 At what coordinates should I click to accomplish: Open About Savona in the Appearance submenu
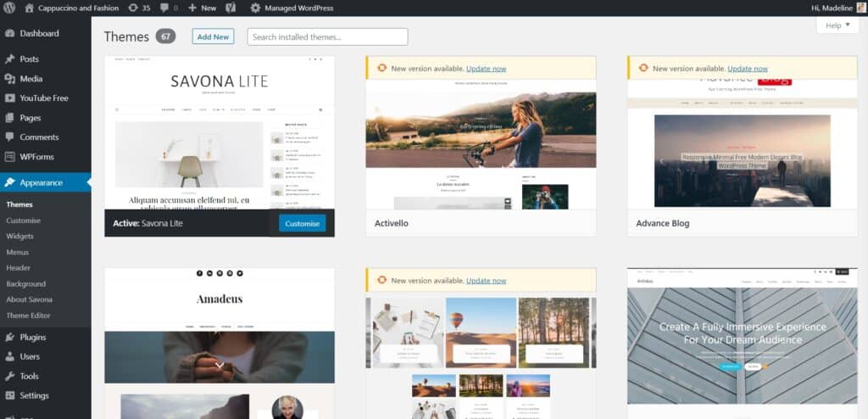pyautogui.click(x=30, y=299)
